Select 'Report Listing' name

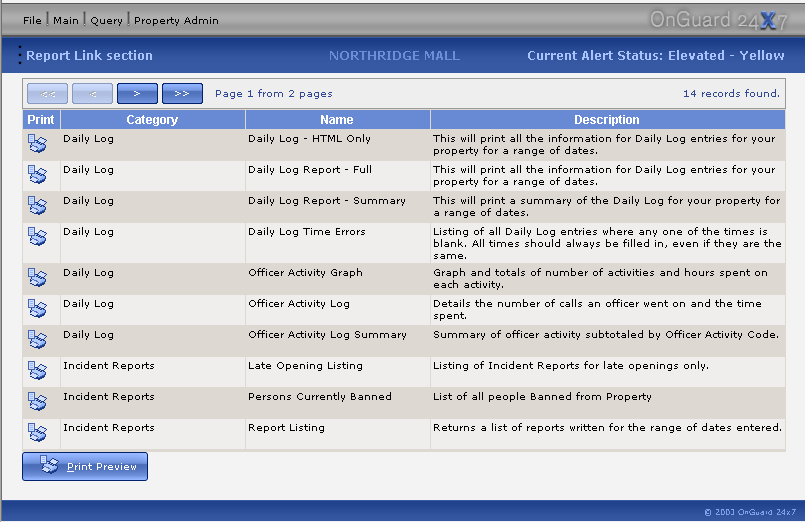click(x=286, y=428)
